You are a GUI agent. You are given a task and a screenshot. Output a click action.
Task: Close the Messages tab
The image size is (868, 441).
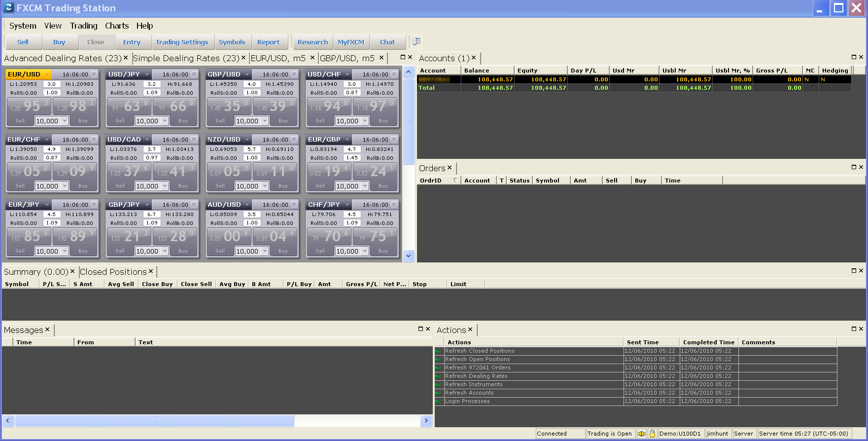(47, 330)
